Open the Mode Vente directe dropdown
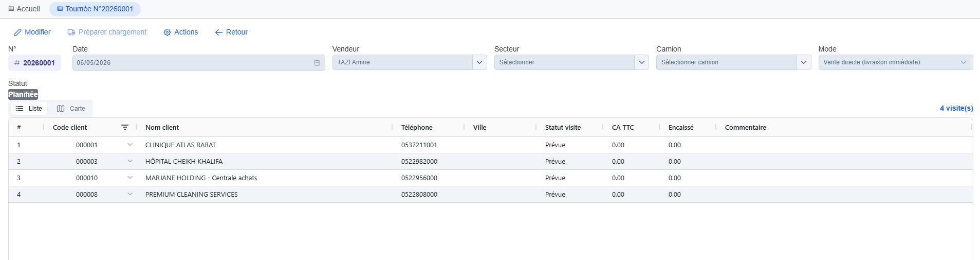 [896, 62]
